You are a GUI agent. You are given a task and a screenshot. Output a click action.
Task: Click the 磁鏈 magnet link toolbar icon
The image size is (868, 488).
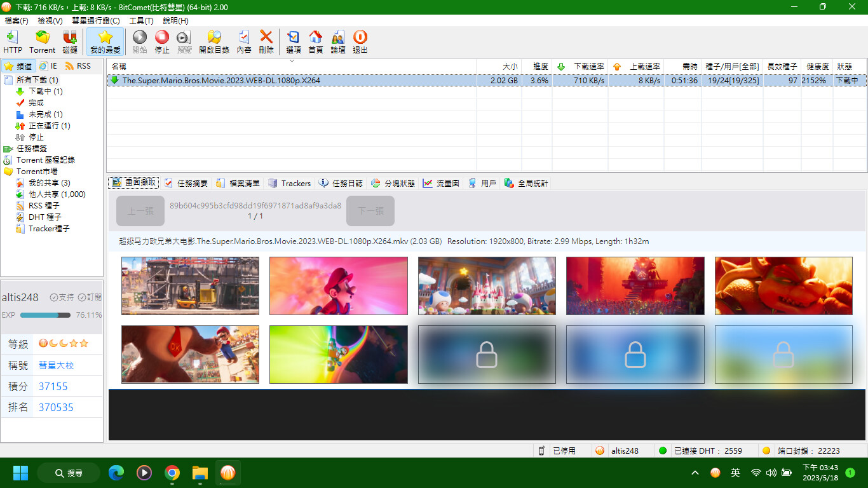70,42
